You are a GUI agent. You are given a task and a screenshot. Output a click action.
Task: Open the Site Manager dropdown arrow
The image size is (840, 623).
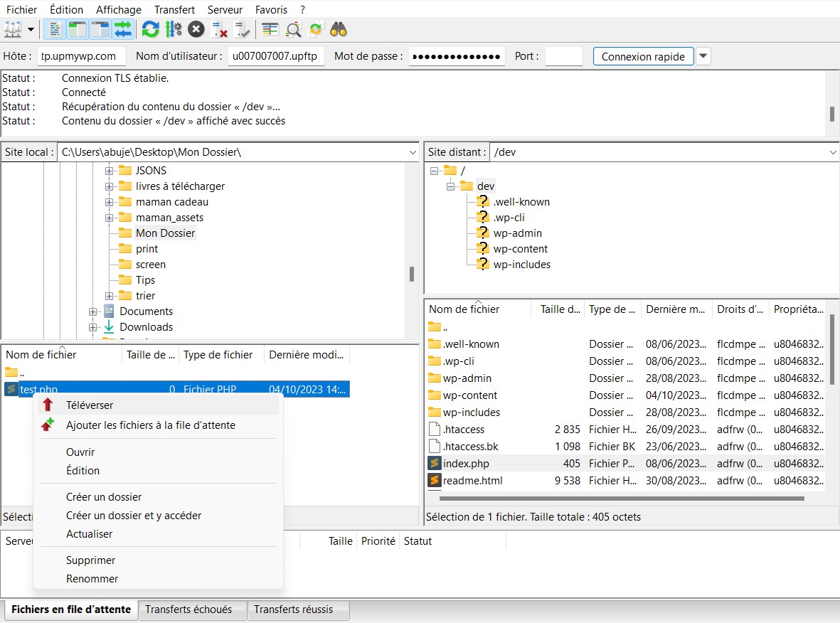pyautogui.click(x=31, y=29)
